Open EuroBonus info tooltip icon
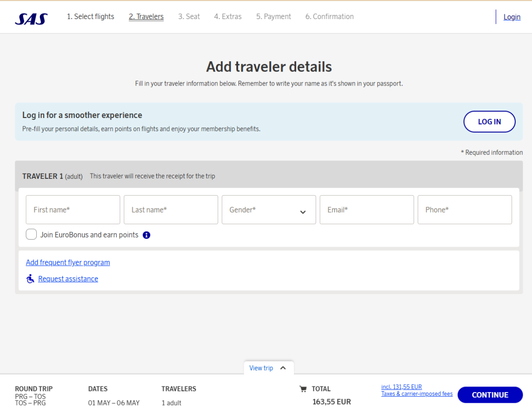The height and width of the screenshot is (413, 532). [x=146, y=235]
